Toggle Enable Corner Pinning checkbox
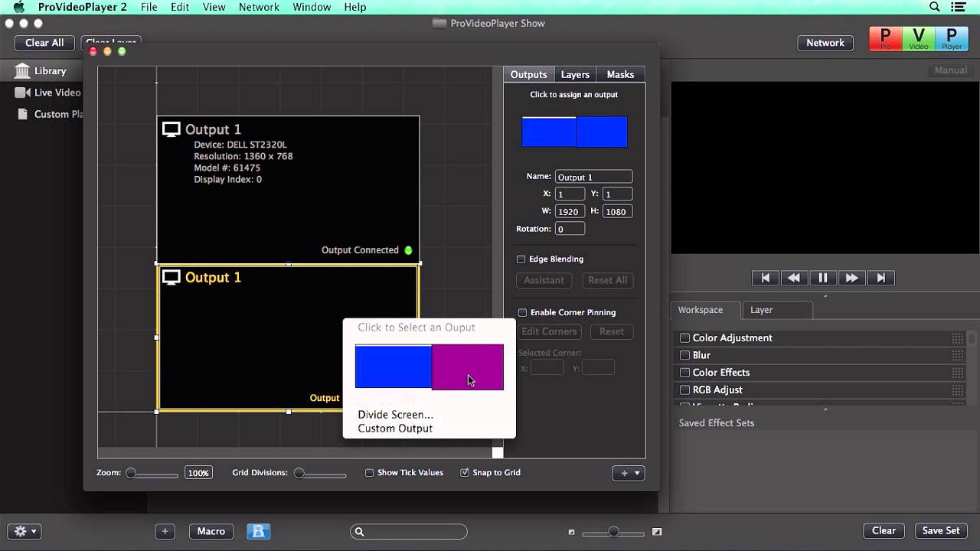The height and width of the screenshot is (551, 980). pyautogui.click(x=522, y=312)
